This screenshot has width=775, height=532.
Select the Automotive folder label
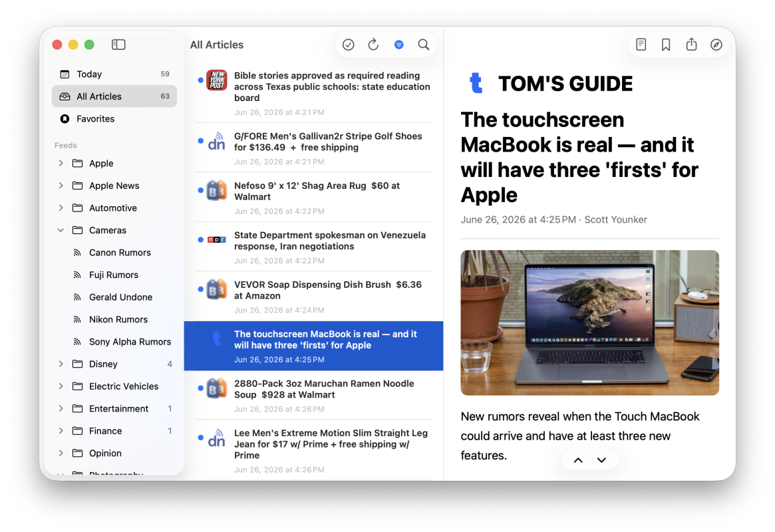[x=112, y=207]
